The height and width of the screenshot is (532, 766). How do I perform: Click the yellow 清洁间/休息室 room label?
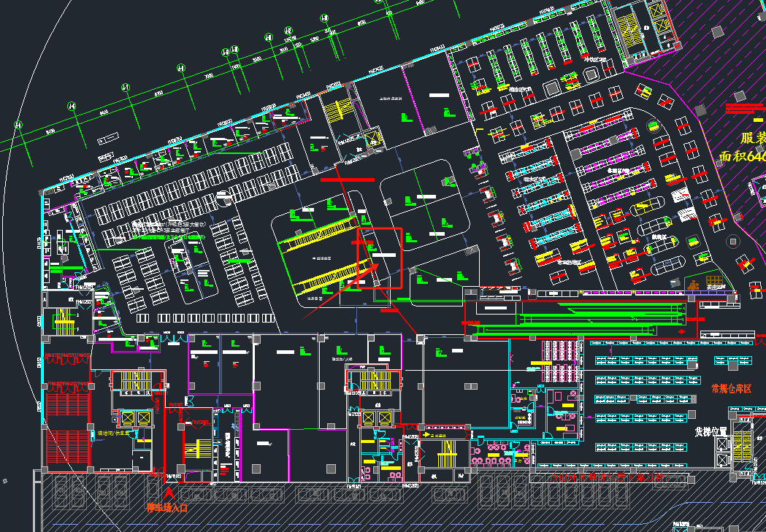[x=113, y=433]
